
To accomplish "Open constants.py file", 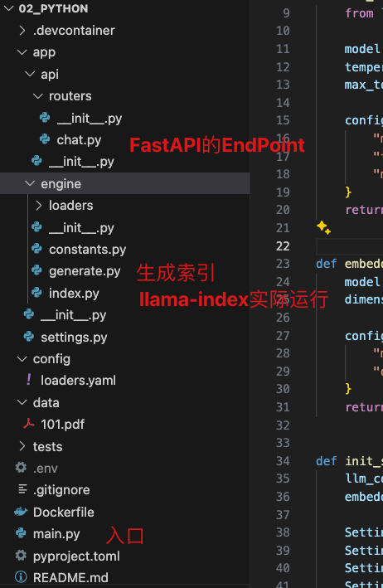I will click(87, 249).
